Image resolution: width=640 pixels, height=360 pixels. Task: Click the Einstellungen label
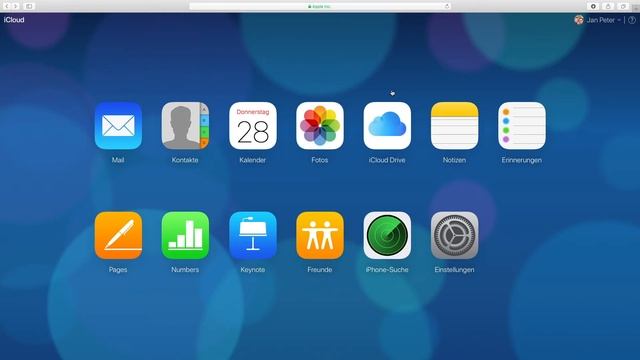point(454,270)
